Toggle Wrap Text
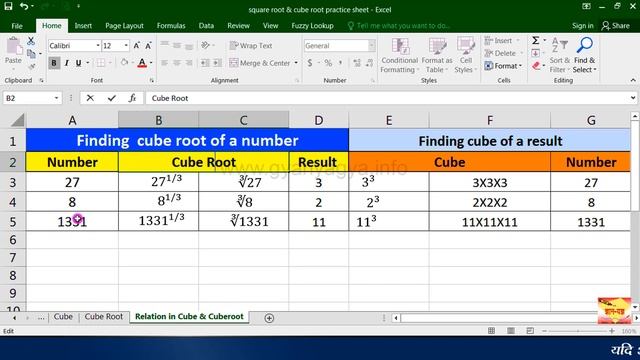 (251, 46)
